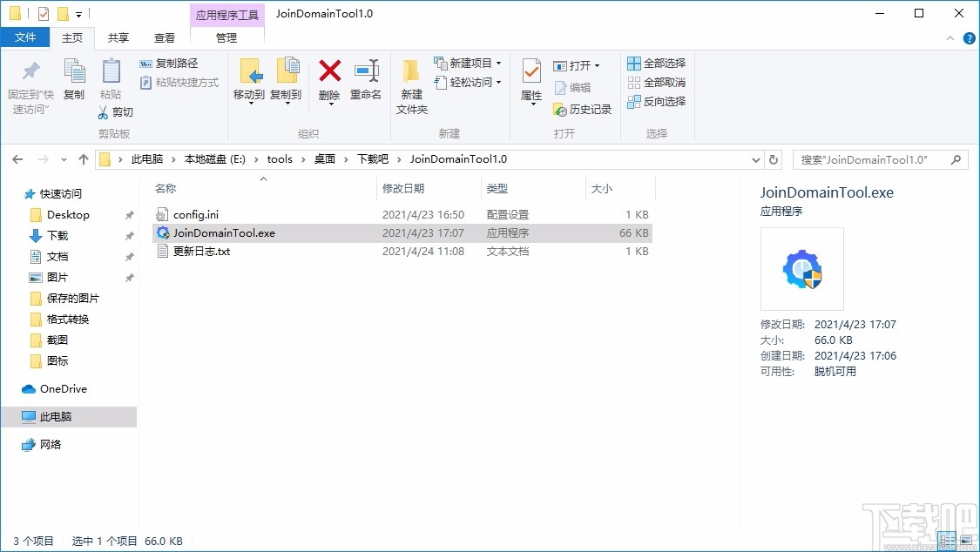Switch to the View (查看) ribbon tab
Image resolution: width=980 pixels, height=552 pixels.
tap(165, 37)
